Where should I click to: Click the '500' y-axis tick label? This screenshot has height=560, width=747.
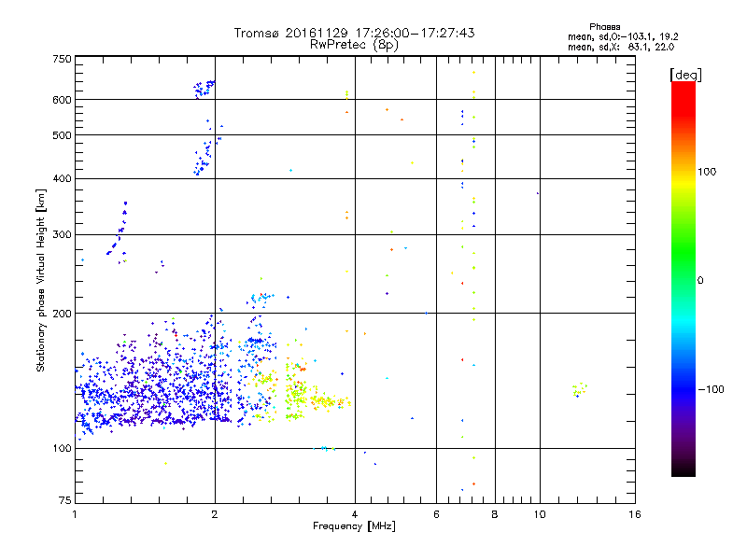pyautogui.click(x=62, y=135)
